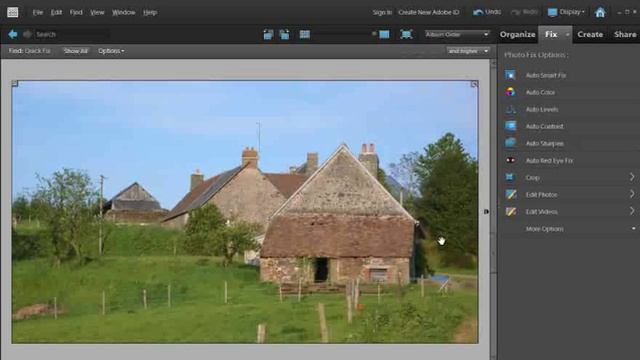Open the Options dropdown in find bar
The image size is (640, 360).
click(111, 51)
